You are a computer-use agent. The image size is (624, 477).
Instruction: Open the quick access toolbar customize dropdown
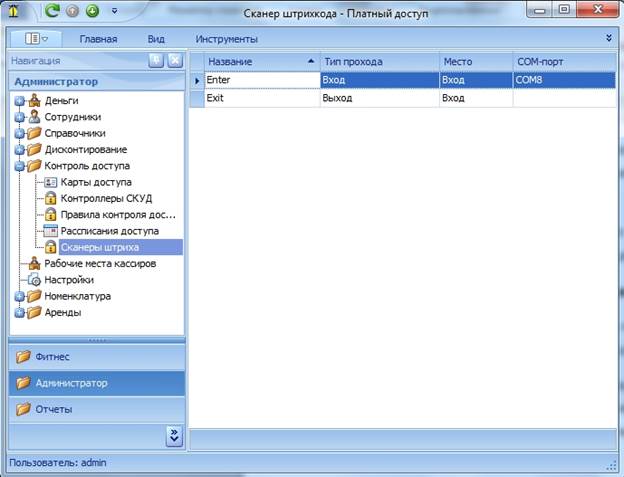[x=114, y=12]
